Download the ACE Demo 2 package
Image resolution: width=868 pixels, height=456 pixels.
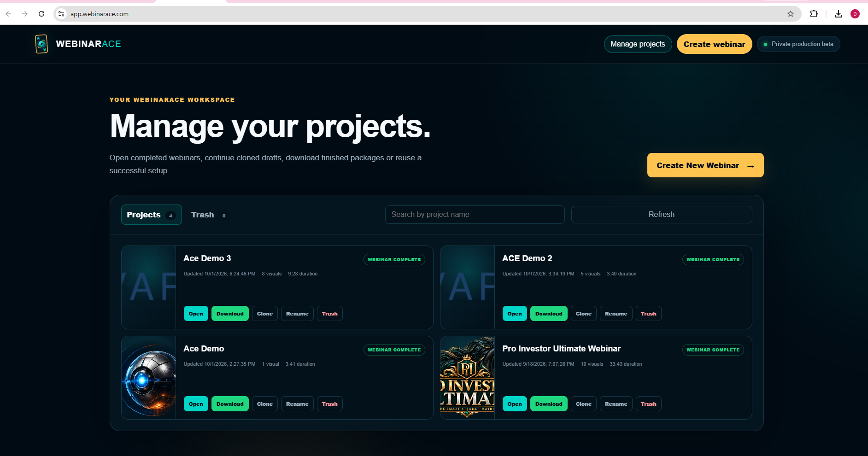click(x=549, y=314)
